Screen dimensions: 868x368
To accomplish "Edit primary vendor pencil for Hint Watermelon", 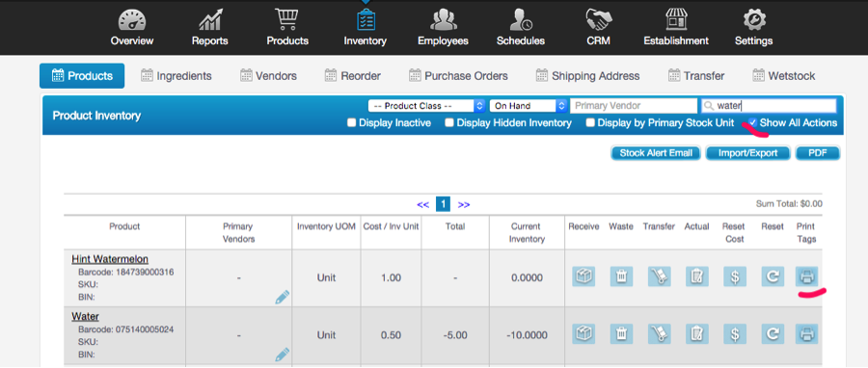I will tap(283, 297).
